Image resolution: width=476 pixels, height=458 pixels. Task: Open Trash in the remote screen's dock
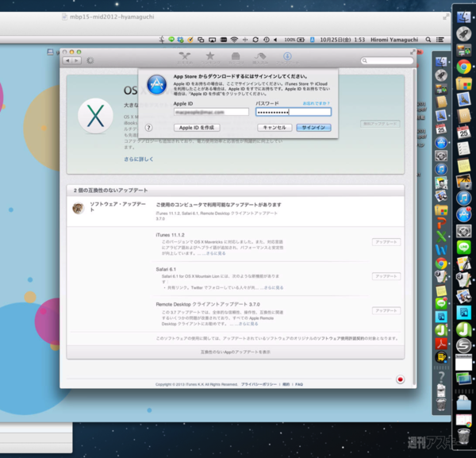point(441,405)
